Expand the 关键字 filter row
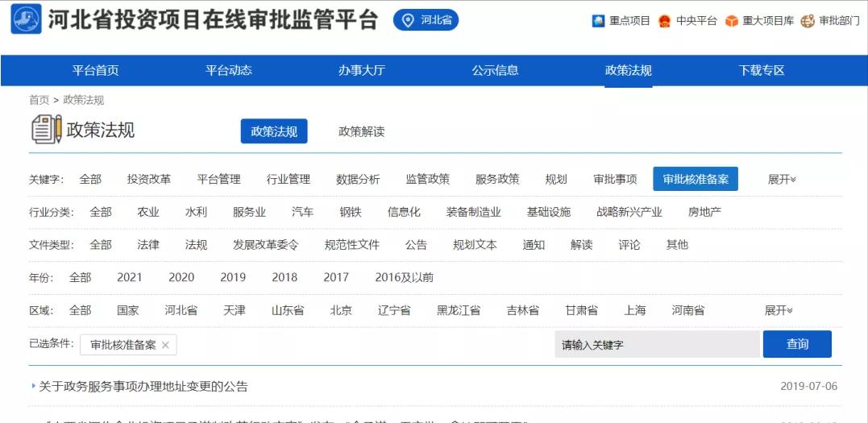 [x=782, y=180]
